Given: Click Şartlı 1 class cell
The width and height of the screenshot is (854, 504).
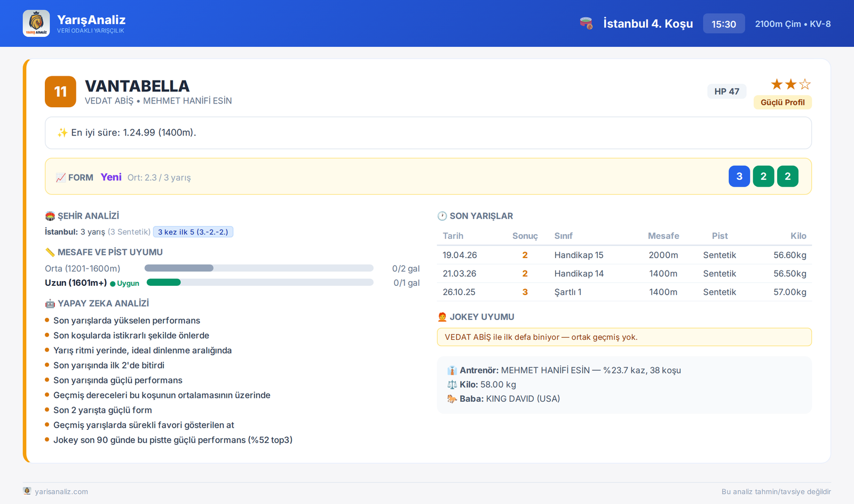Looking at the screenshot, I should [x=568, y=292].
